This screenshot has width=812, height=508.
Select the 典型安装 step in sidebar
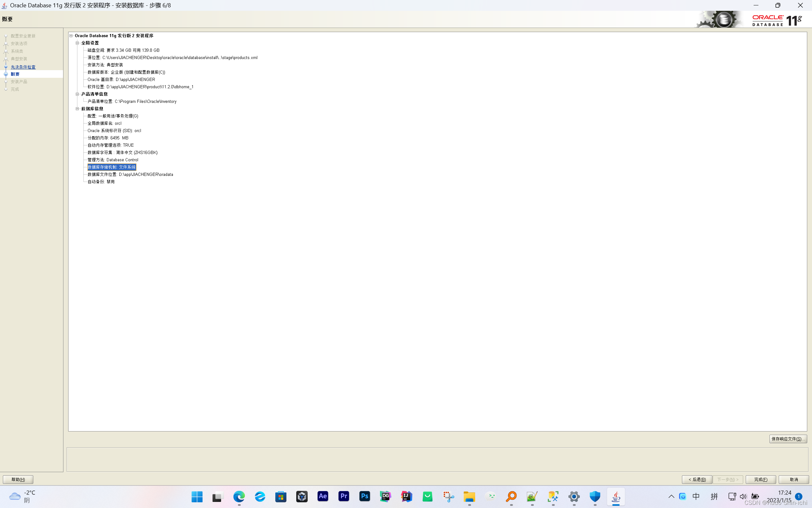click(19, 59)
